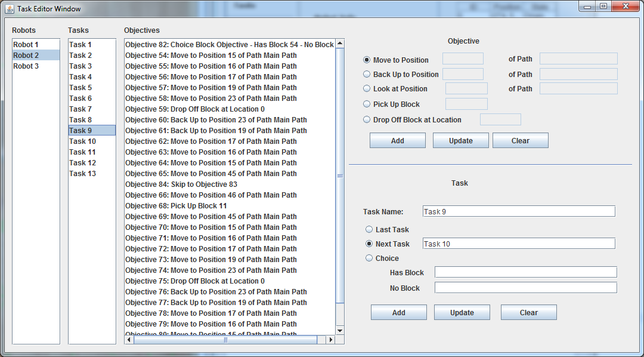Select Robot 1 in Robots list
Viewport: 644px width, 357px height.
[x=26, y=45]
